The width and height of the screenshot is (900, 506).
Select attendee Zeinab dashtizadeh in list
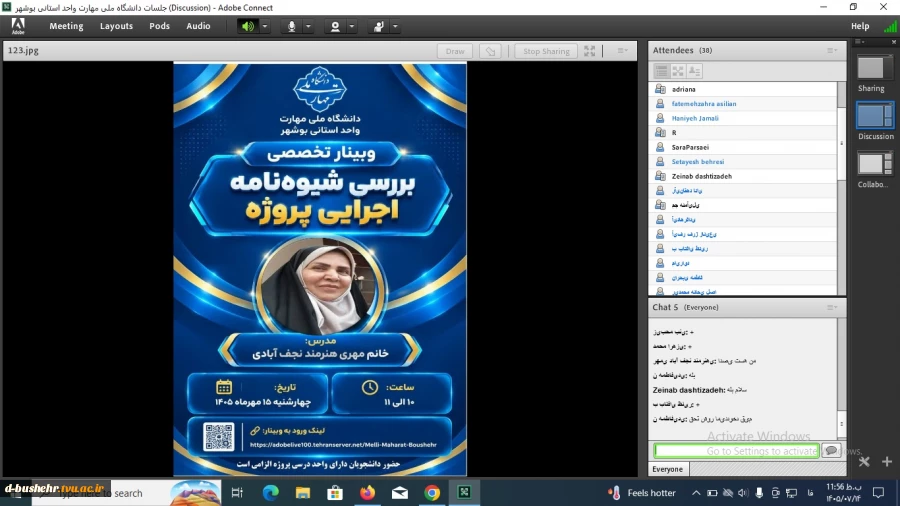pos(743,176)
